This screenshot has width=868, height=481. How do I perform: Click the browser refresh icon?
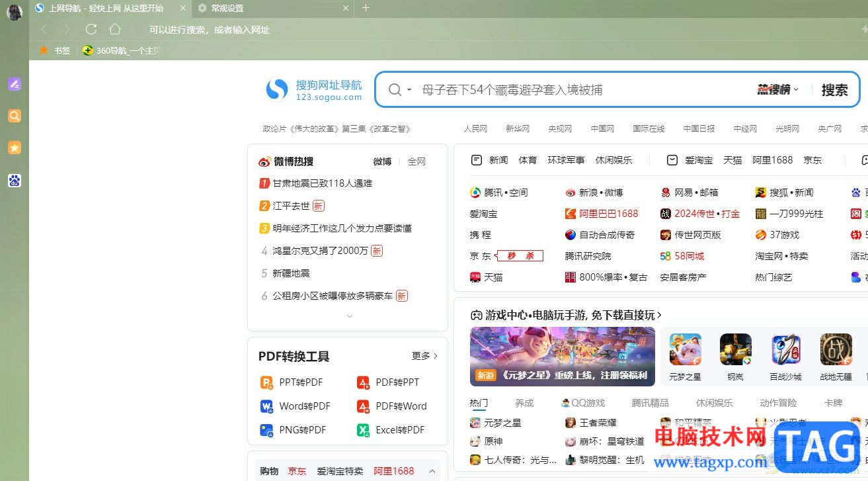[91, 29]
